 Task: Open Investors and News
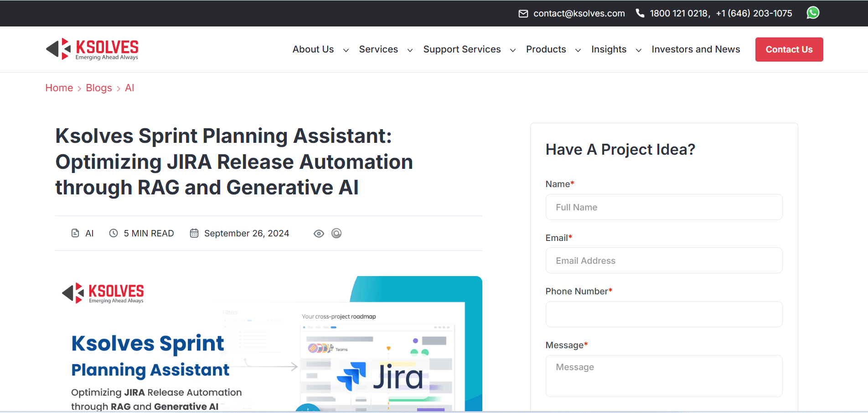(695, 49)
